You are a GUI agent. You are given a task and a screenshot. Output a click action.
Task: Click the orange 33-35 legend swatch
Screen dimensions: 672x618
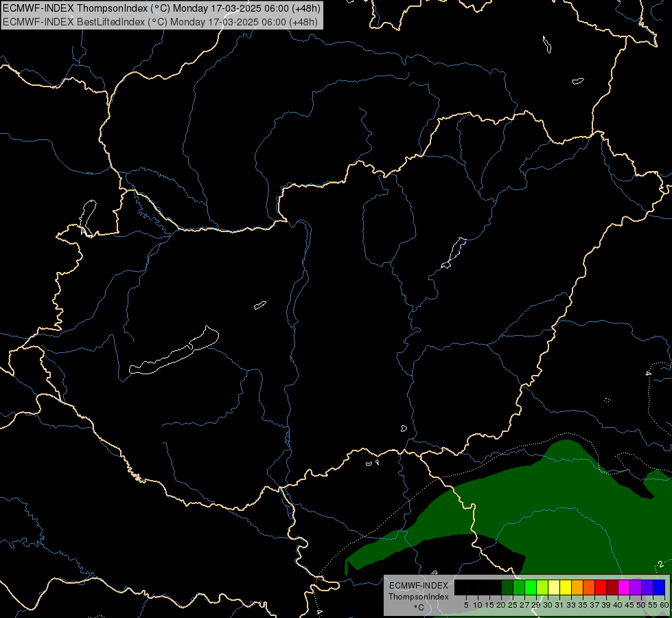(577, 587)
